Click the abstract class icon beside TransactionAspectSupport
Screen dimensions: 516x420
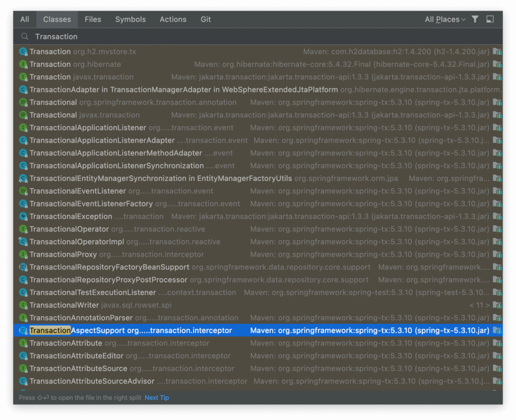coord(22,330)
